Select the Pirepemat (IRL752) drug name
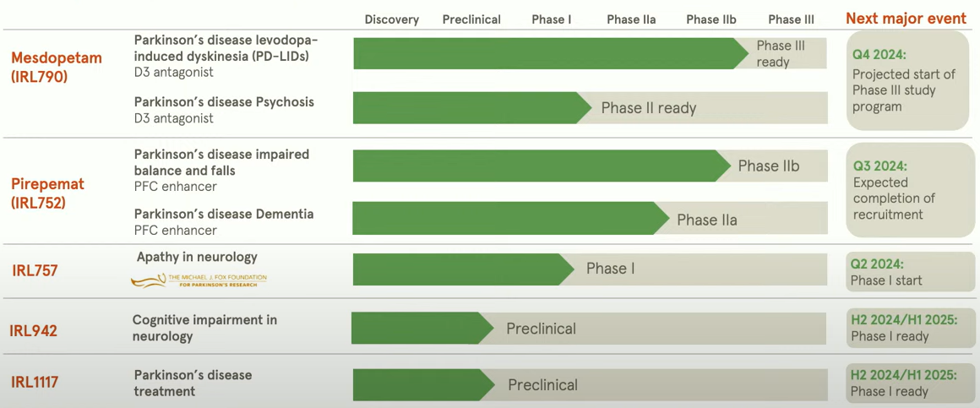The image size is (980, 408). 47,193
